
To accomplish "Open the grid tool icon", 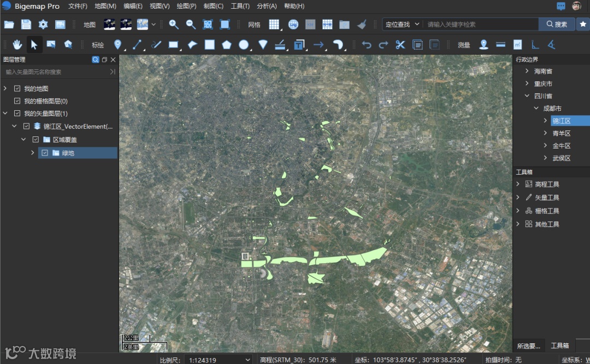I will (x=274, y=25).
